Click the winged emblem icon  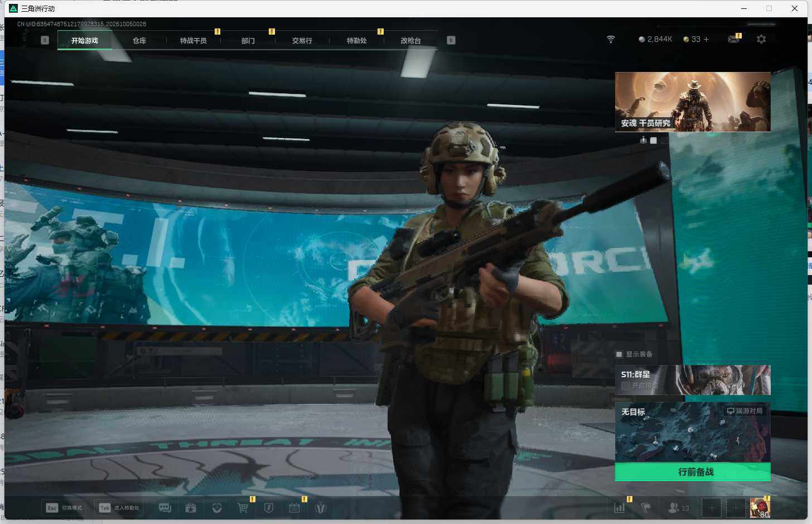[321, 508]
